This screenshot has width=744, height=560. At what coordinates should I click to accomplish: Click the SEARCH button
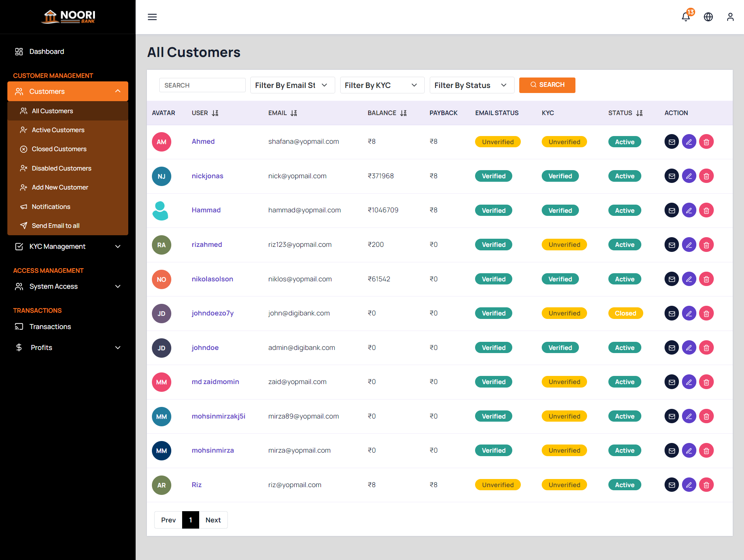(547, 85)
